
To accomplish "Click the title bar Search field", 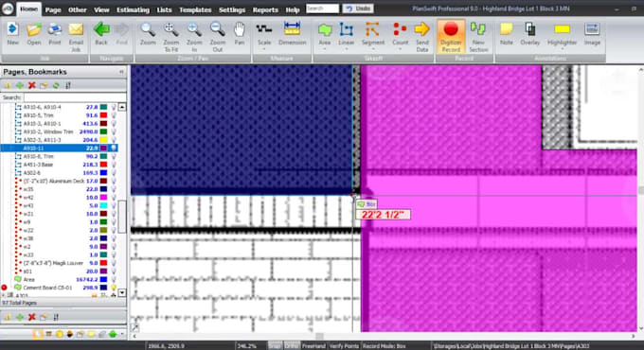I will pos(322,9).
